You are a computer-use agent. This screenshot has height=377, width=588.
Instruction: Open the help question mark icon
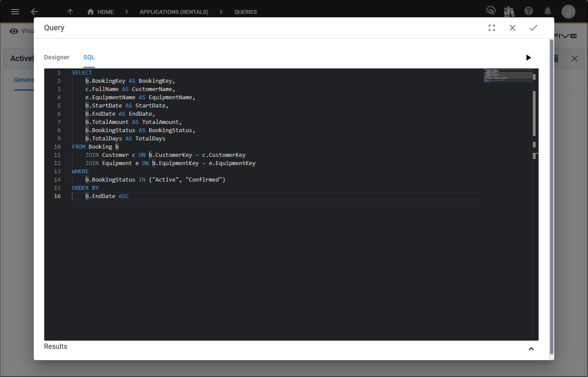coord(529,11)
